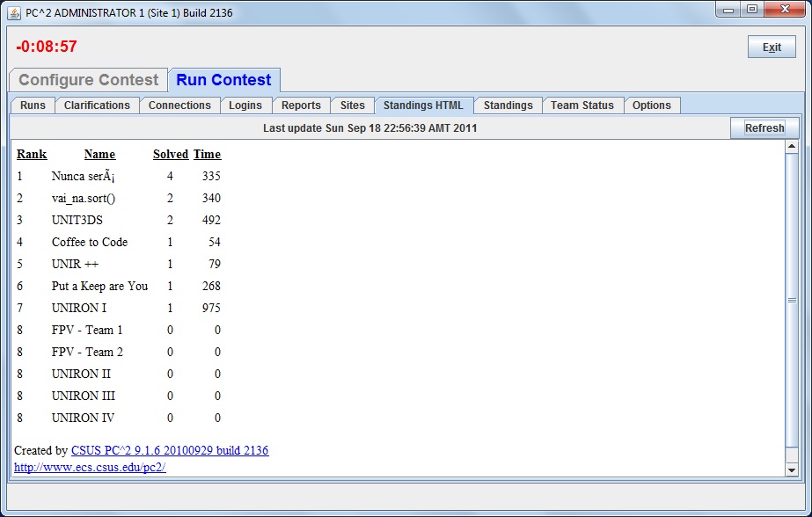This screenshot has width=812, height=517.
Task: Refresh the standings HTML view
Action: coord(764,128)
